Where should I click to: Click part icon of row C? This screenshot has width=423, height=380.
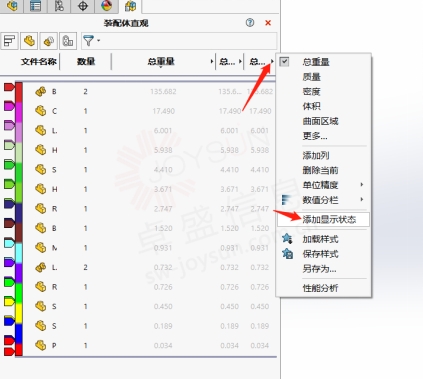(40, 111)
